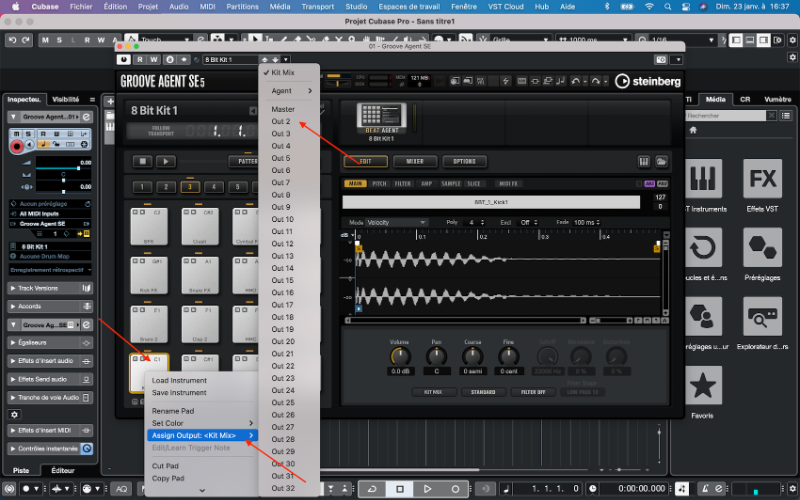The width and height of the screenshot is (800, 500).
Task: Click the MIXER button
Action: point(414,162)
